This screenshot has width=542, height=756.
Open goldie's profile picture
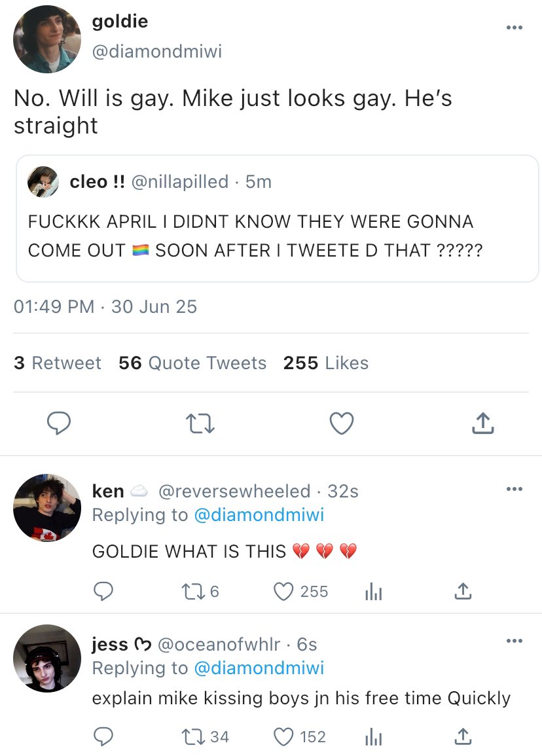46,39
